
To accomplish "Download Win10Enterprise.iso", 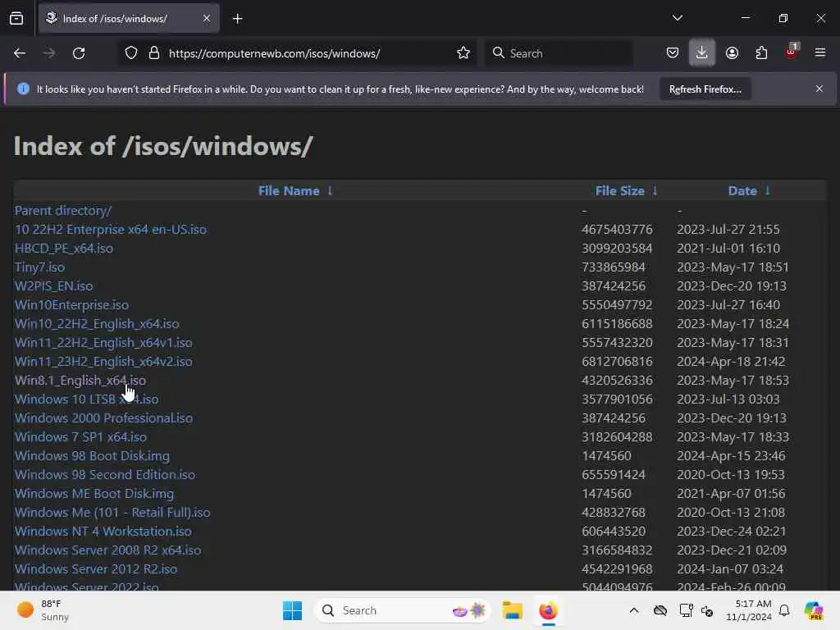I will tap(72, 305).
